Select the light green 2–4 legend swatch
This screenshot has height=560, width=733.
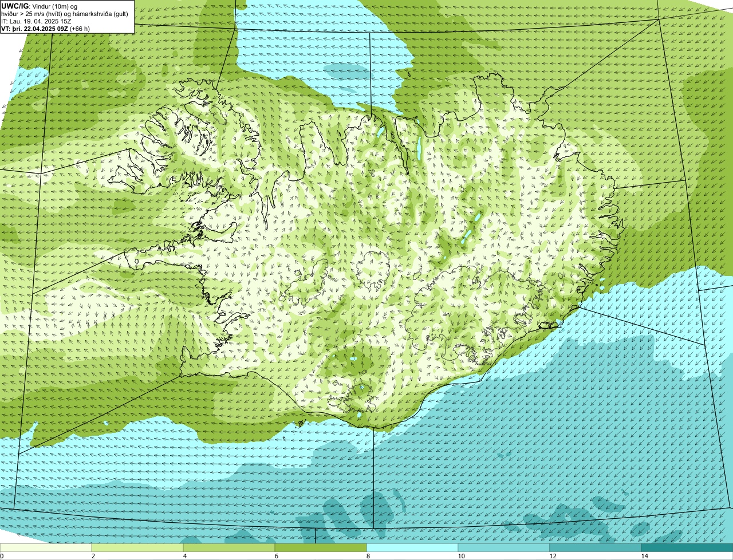(137, 547)
